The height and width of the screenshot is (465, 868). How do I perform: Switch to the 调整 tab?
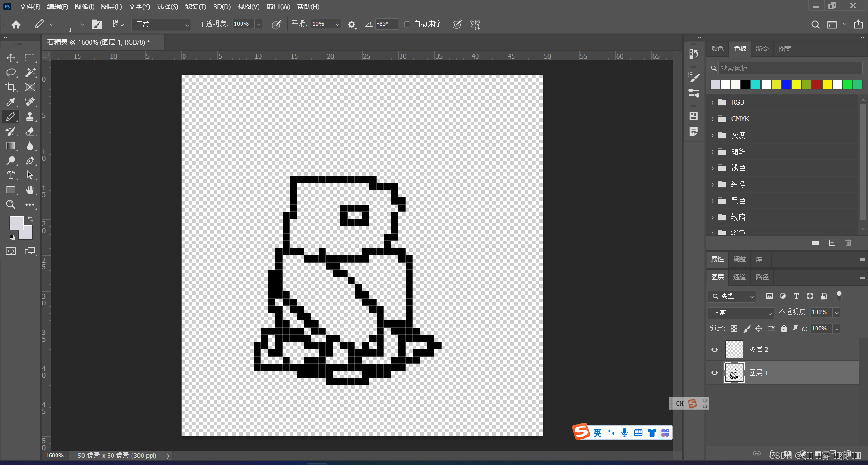coord(740,259)
